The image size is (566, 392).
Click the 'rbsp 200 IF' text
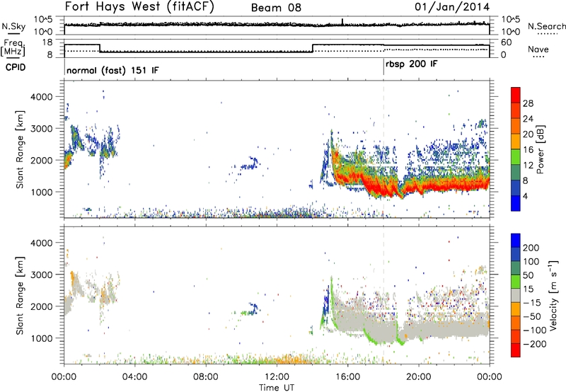pos(412,64)
